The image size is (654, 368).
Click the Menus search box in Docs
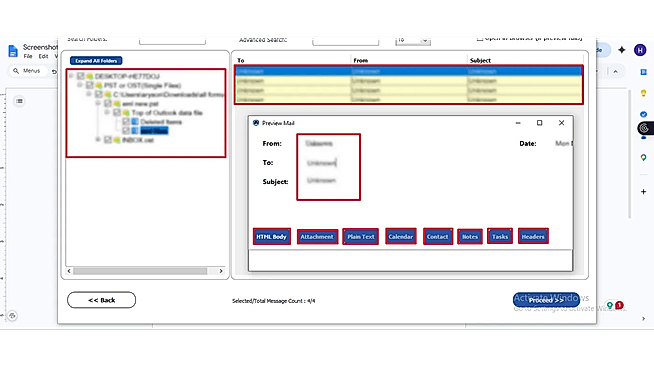click(x=28, y=71)
